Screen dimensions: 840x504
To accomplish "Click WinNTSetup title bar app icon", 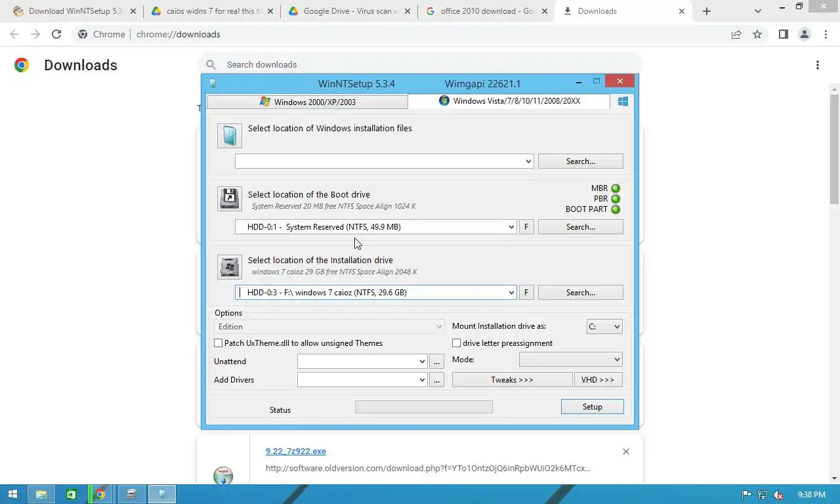I will 213,83.
